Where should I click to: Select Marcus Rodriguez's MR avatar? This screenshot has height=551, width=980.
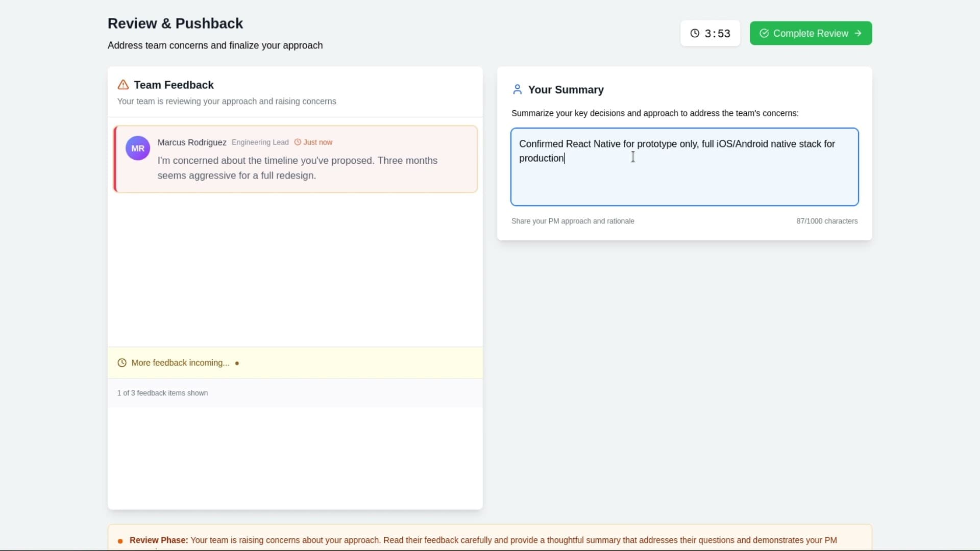(x=137, y=148)
